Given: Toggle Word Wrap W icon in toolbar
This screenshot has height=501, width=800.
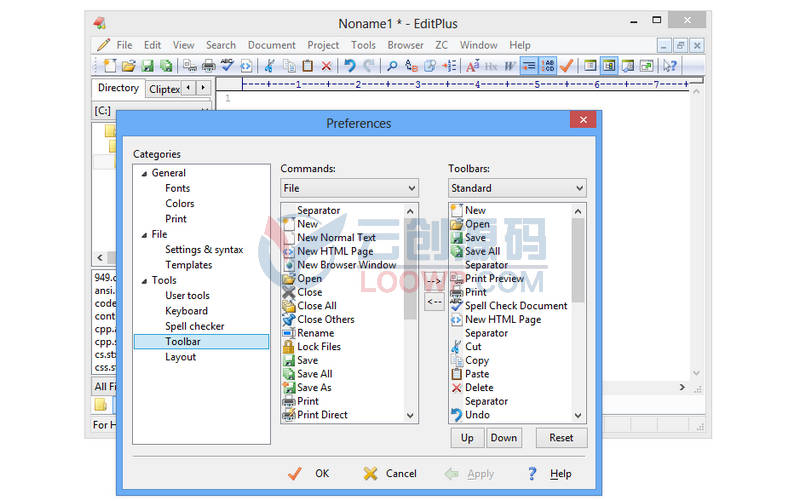Looking at the screenshot, I should pyautogui.click(x=510, y=66).
